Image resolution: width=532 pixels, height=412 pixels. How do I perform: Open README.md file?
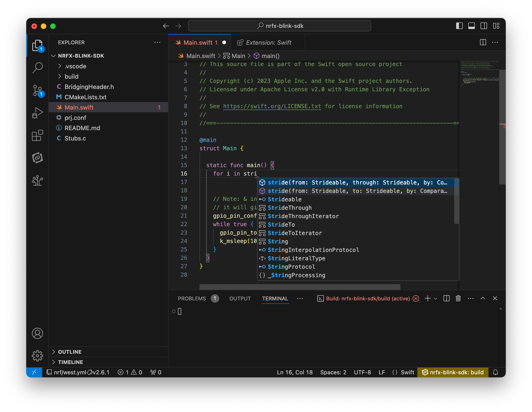(108, 128)
